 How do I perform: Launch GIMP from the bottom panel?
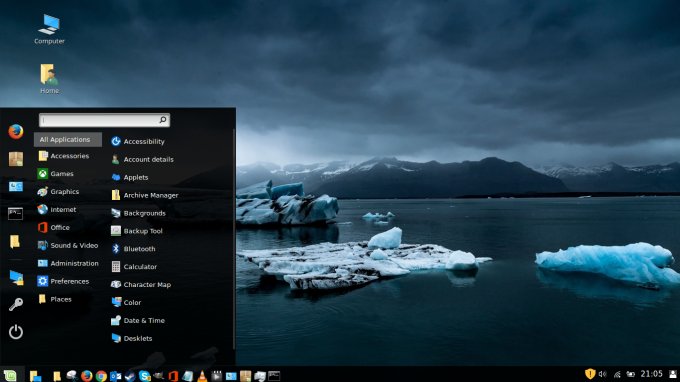158,375
